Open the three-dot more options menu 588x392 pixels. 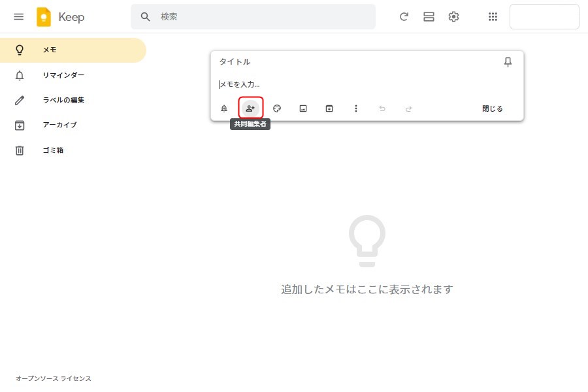tap(356, 108)
